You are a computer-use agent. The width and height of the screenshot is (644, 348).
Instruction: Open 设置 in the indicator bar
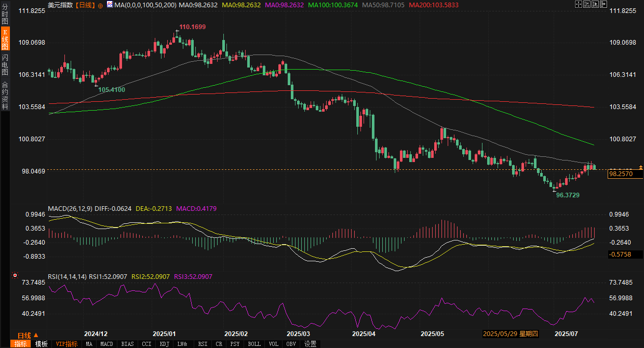pyautogui.click(x=311, y=344)
